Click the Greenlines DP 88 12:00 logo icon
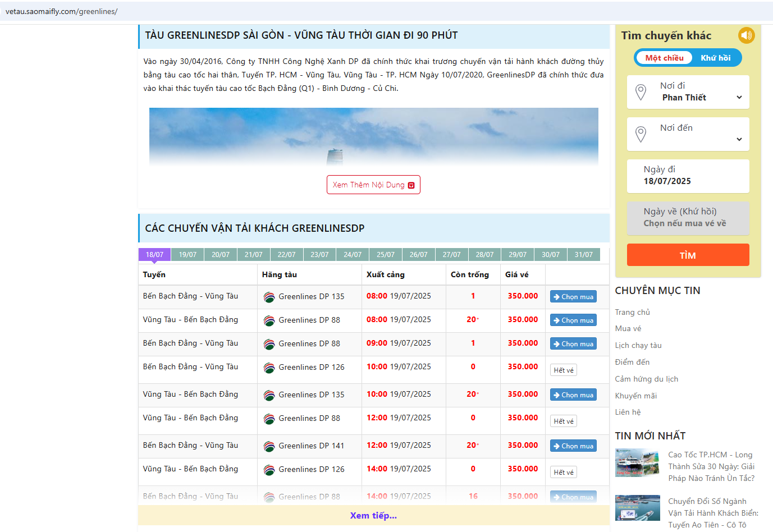Viewport: 773px width, 532px height. pyautogui.click(x=269, y=419)
